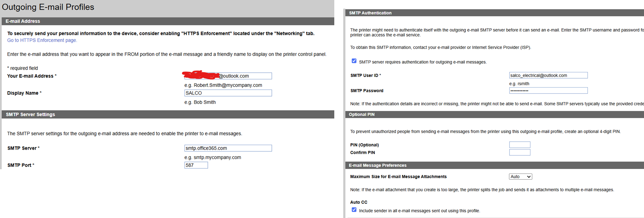The width and height of the screenshot is (644, 218).
Task: Toggle Include sender in all e-mail messages checkbox
Action: coord(354,210)
